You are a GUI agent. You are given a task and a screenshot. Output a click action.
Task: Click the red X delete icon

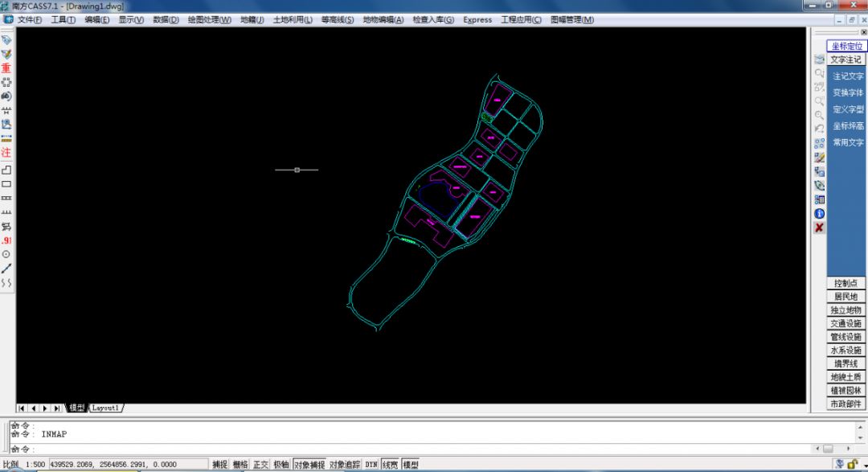point(819,228)
